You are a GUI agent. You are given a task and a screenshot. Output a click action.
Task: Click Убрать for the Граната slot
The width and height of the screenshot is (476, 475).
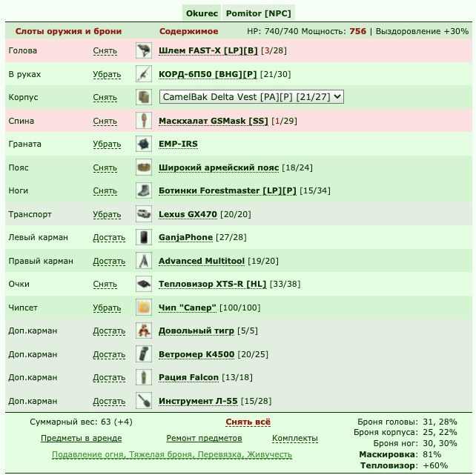pyautogui.click(x=107, y=145)
